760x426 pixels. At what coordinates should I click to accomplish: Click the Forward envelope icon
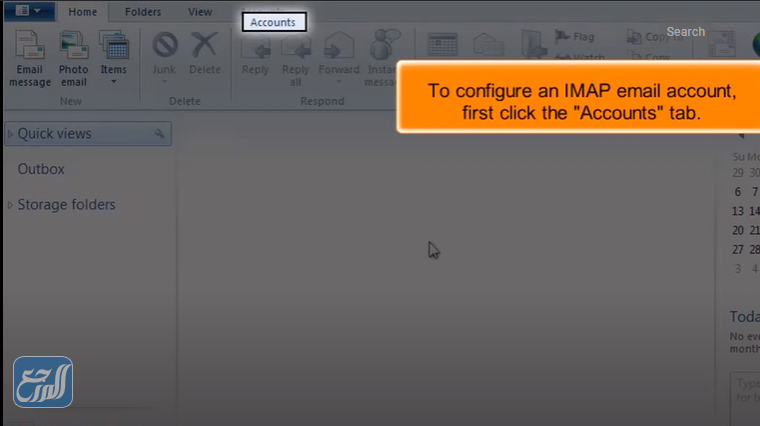(x=339, y=46)
